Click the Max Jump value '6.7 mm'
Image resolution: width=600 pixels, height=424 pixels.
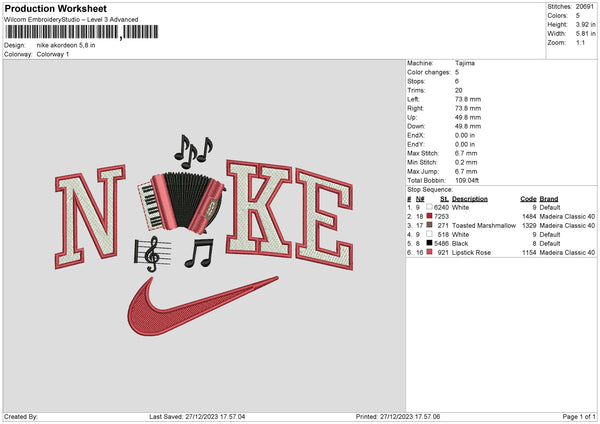[x=466, y=171]
